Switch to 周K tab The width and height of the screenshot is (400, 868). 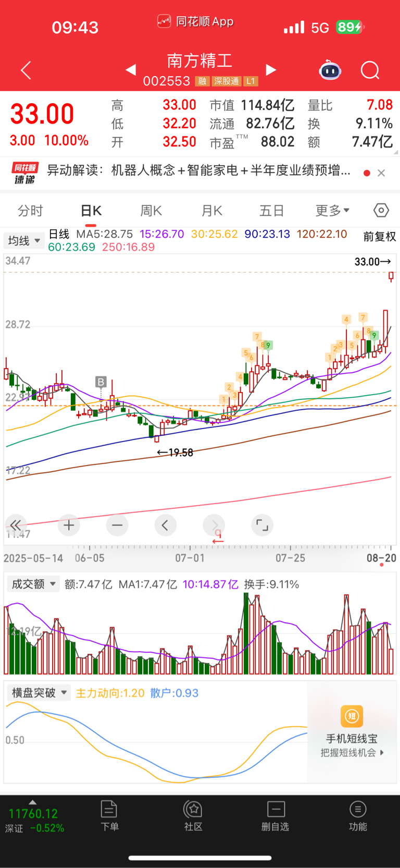(151, 211)
